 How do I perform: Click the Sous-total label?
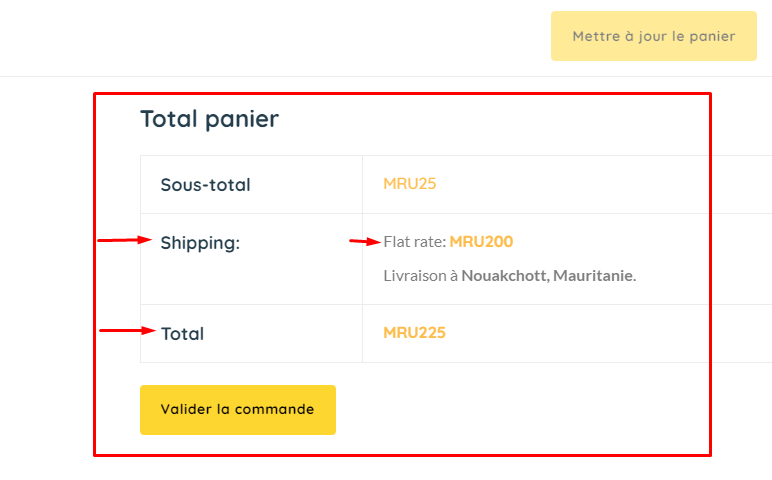pos(205,185)
